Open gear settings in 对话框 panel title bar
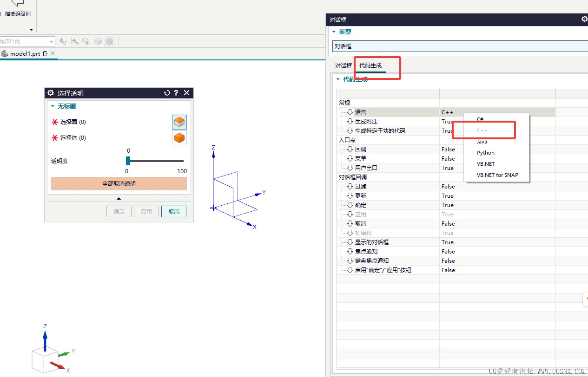588x377 pixels. click(x=584, y=19)
